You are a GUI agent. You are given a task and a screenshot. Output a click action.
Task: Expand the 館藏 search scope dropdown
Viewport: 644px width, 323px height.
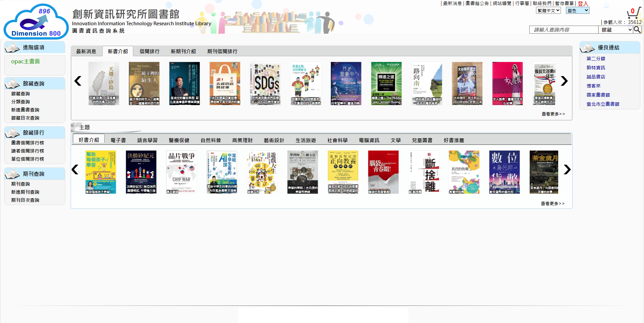(616, 30)
